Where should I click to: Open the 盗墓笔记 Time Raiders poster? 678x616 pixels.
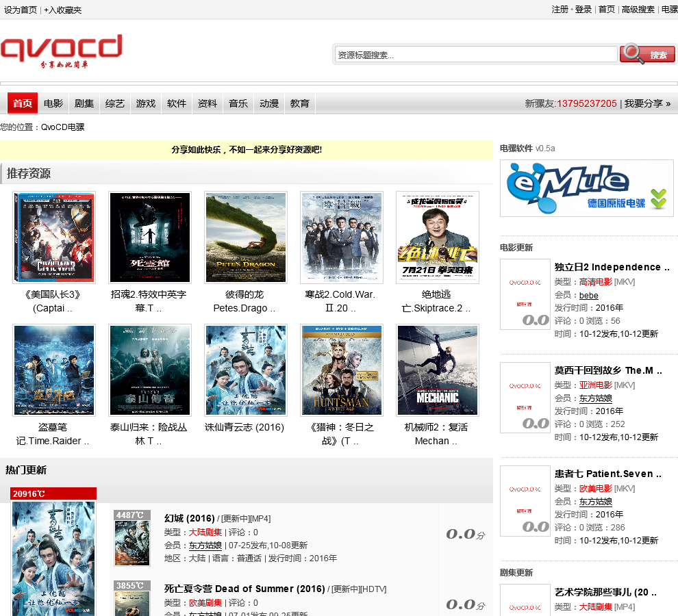[x=54, y=370]
